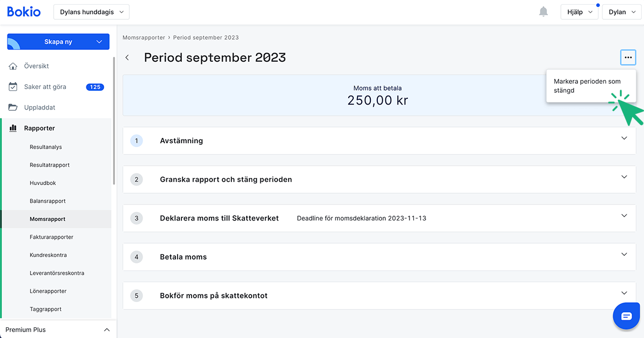Collapse the Premium Plus section

106,329
